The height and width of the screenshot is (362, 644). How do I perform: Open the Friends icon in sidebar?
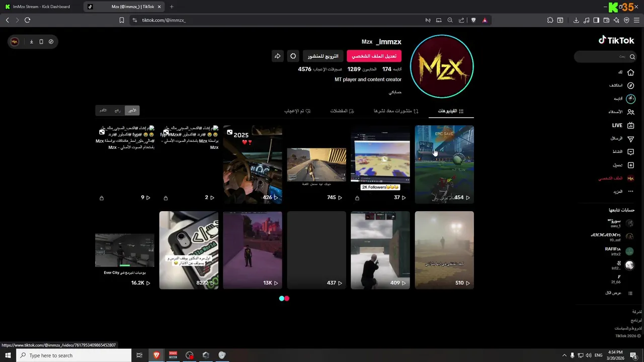pos(630,112)
